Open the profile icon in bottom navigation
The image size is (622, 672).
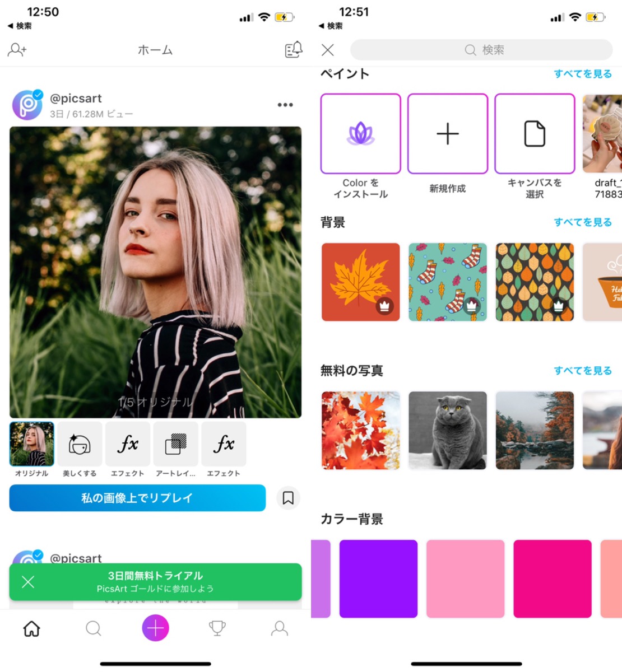[278, 628]
